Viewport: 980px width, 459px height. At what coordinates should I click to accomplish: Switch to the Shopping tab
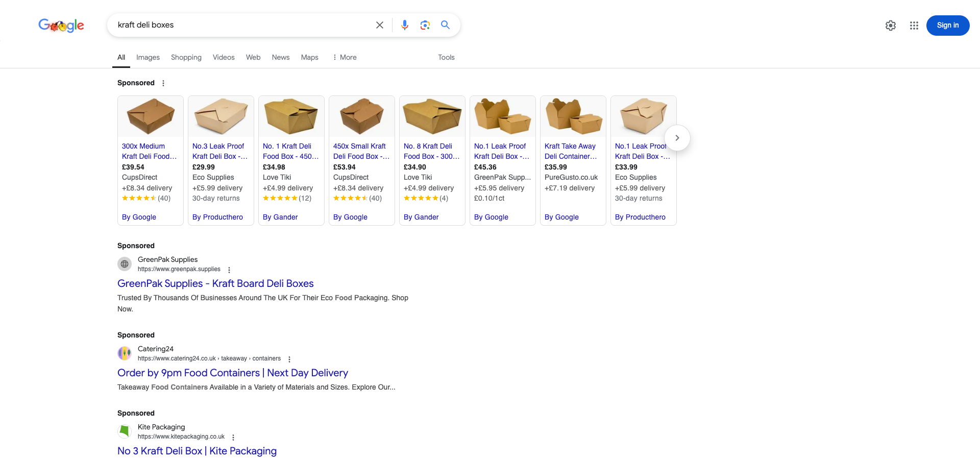click(186, 57)
